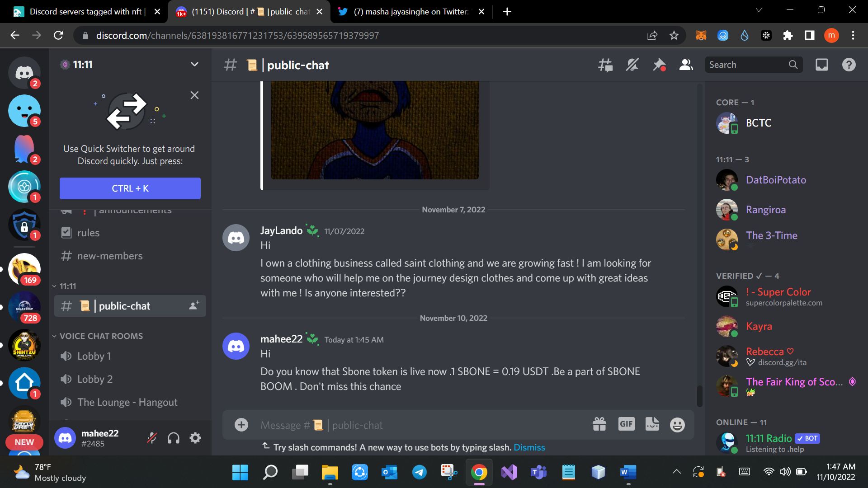Select DatBoiPotato in member list
868x488 pixels.
click(x=787, y=180)
